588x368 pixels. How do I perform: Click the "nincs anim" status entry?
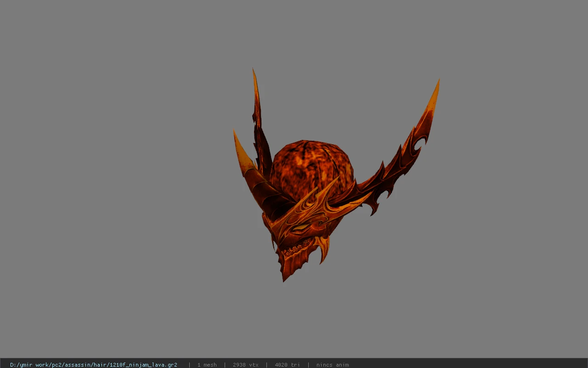pos(333,365)
